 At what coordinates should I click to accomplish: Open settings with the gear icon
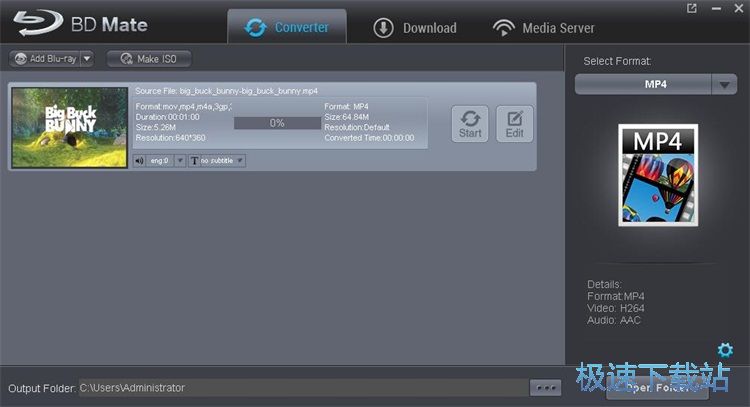[725, 350]
